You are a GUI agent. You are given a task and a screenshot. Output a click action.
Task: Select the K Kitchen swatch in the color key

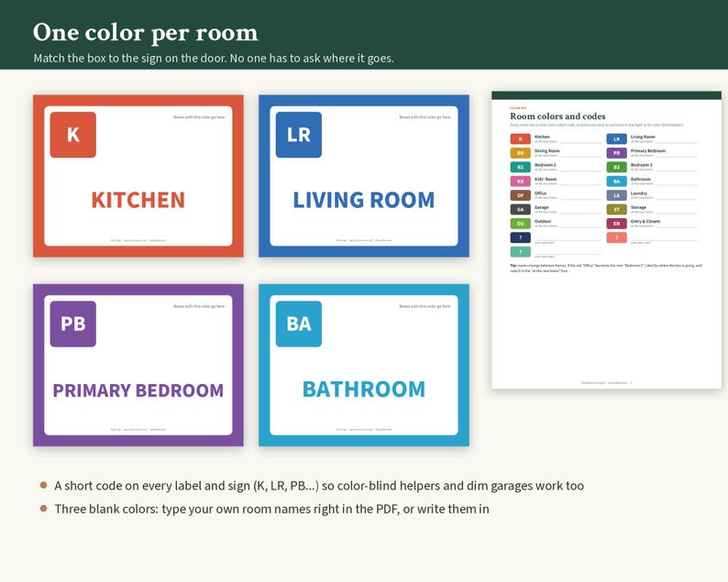coord(521,138)
